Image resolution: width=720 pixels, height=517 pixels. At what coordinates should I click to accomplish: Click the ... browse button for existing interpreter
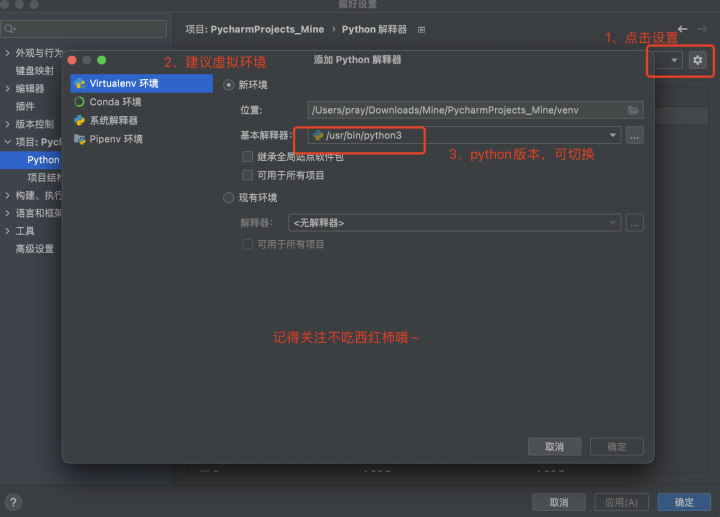[x=635, y=223]
